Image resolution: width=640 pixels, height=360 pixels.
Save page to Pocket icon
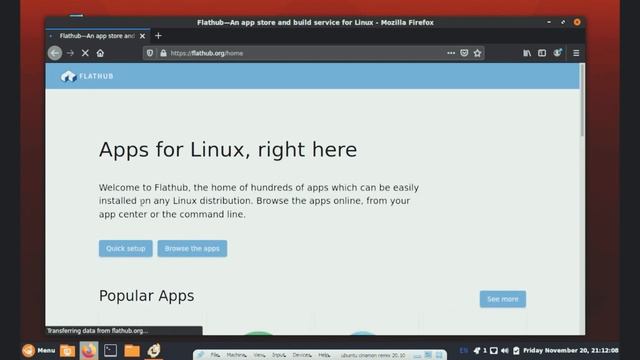(x=464, y=53)
